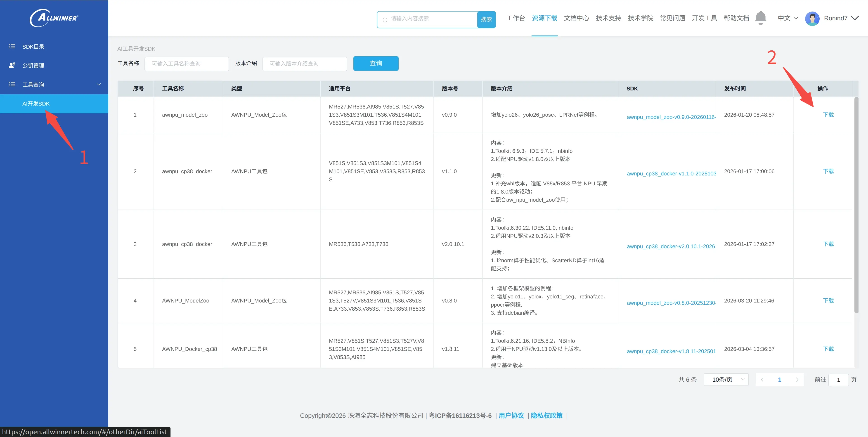This screenshot has height=437, width=868.
Task: Open the 10条/页 page size dropdown
Action: click(x=726, y=379)
